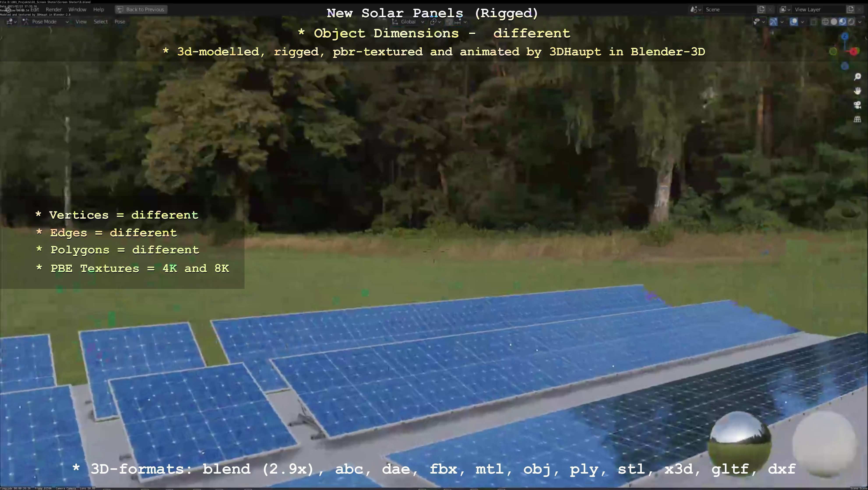
Task: Open the Pose menu
Action: tap(120, 21)
